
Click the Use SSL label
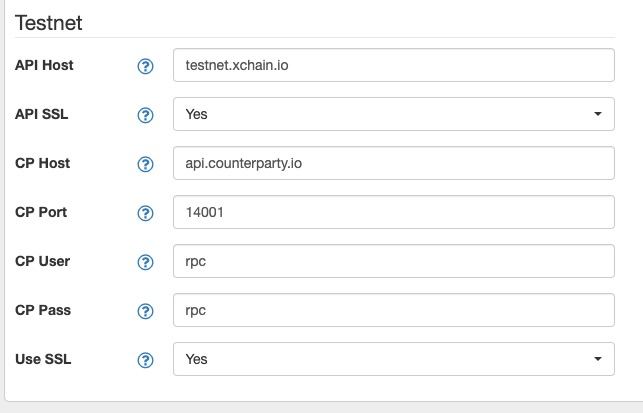43,359
